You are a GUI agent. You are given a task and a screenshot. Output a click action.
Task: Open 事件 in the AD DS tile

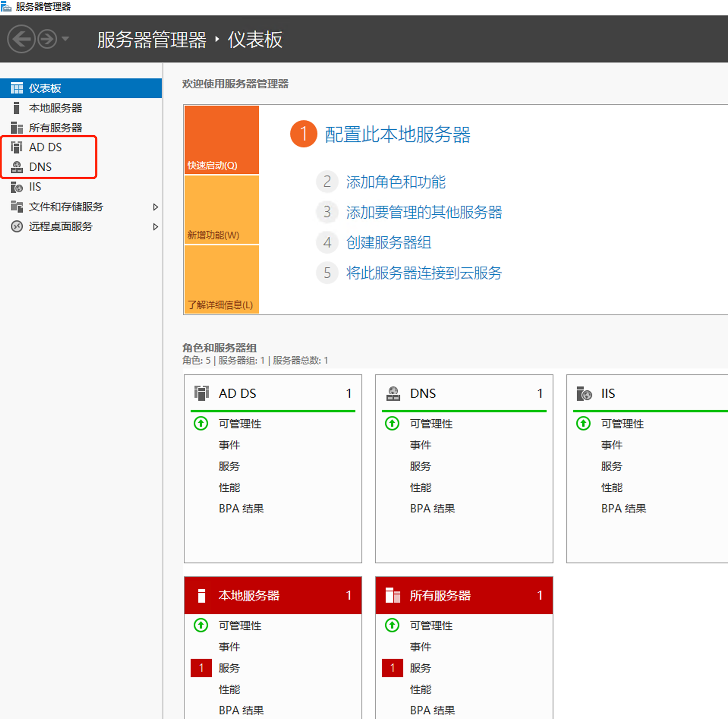[x=229, y=445]
